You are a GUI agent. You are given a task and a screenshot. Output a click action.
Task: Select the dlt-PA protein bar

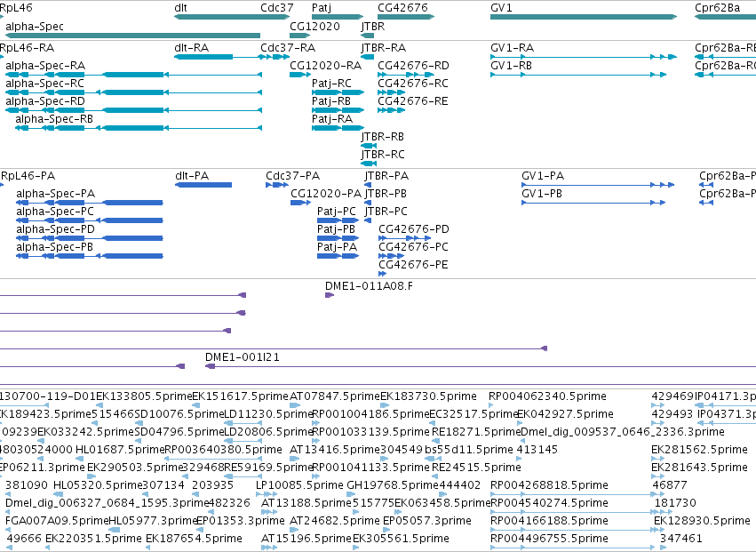(203, 185)
